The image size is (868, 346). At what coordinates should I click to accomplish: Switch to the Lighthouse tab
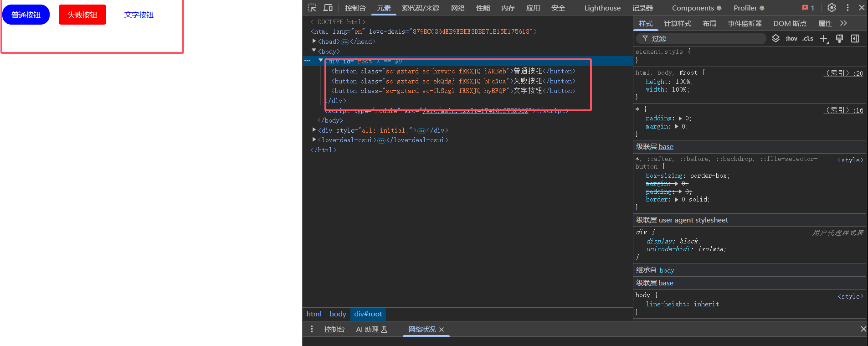point(602,8)
